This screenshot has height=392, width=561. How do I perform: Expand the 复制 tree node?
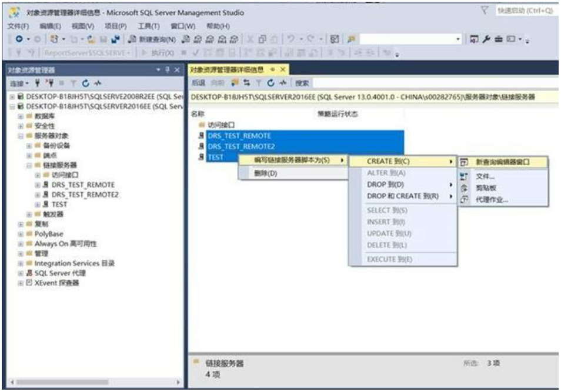point(21,225)
